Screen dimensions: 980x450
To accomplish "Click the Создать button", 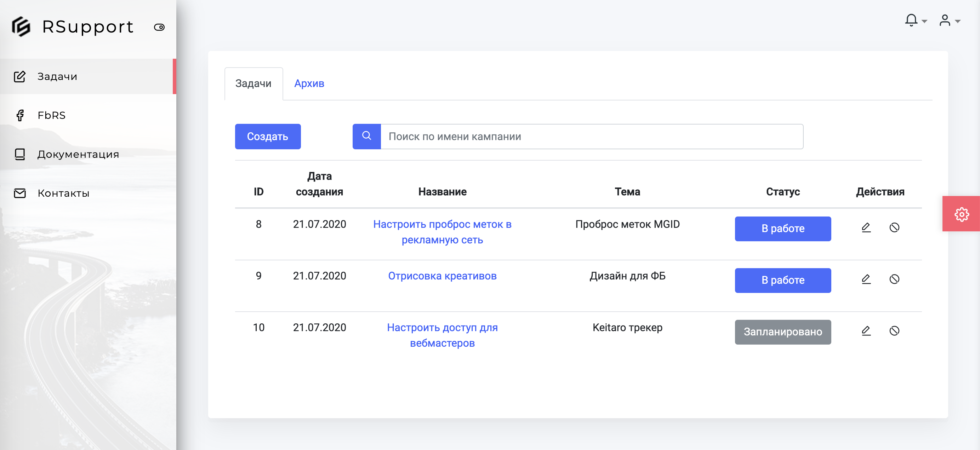I will coord(268,137).
